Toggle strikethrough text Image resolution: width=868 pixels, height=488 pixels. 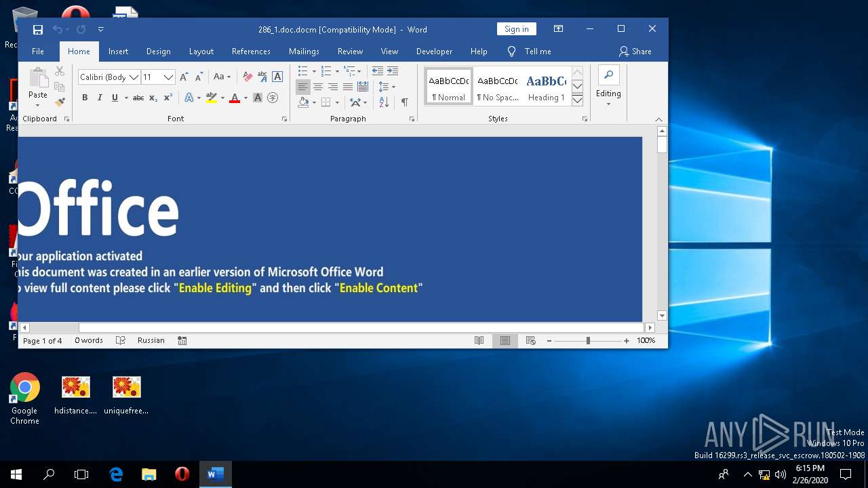[138, 98]
